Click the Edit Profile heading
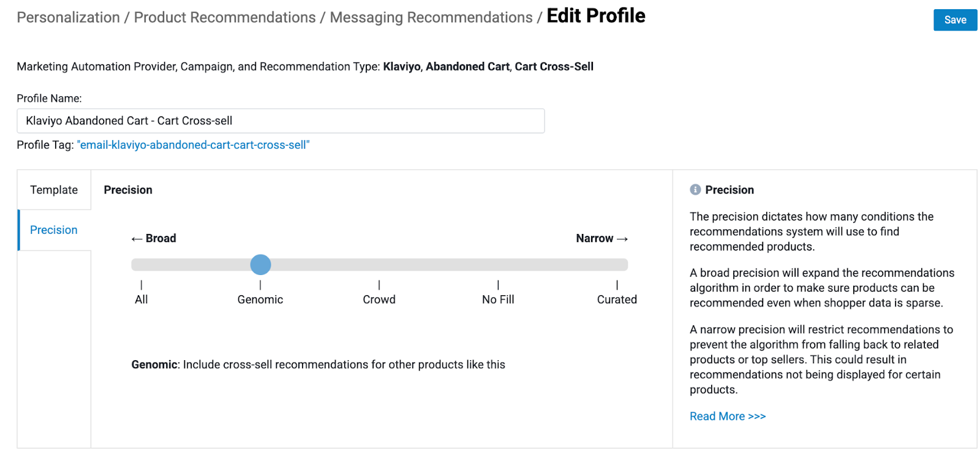Viewport: 980px width, 452px height. pyautogui.click(x=595, y=16)
